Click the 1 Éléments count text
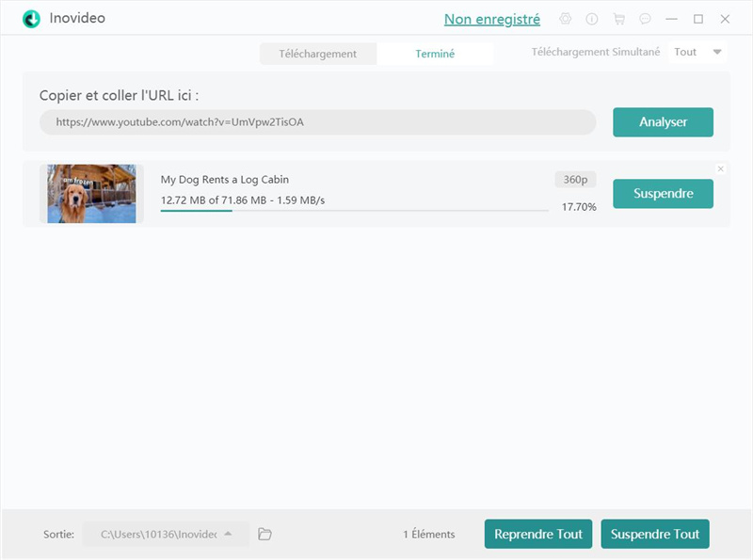 click(x=429, y=534)
